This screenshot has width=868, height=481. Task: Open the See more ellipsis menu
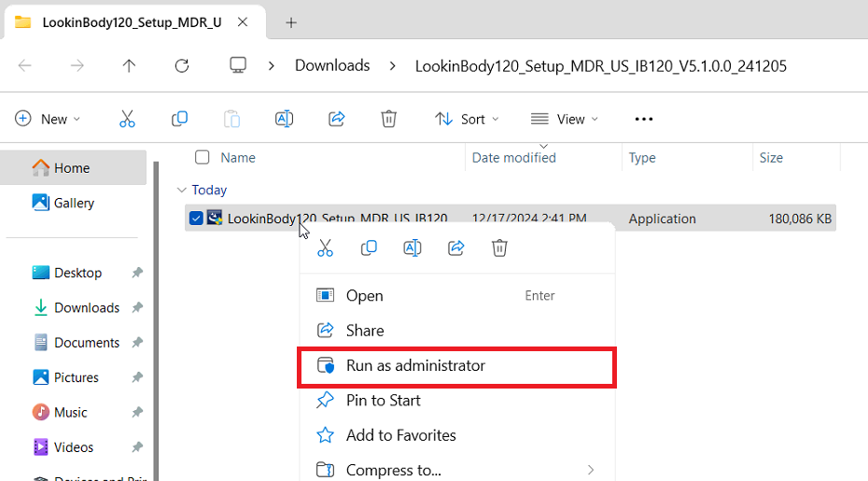click(x=644, y=119)
